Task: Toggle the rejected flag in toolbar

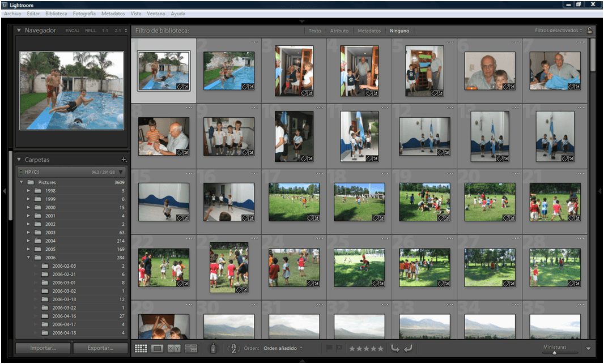Action: 339,348
